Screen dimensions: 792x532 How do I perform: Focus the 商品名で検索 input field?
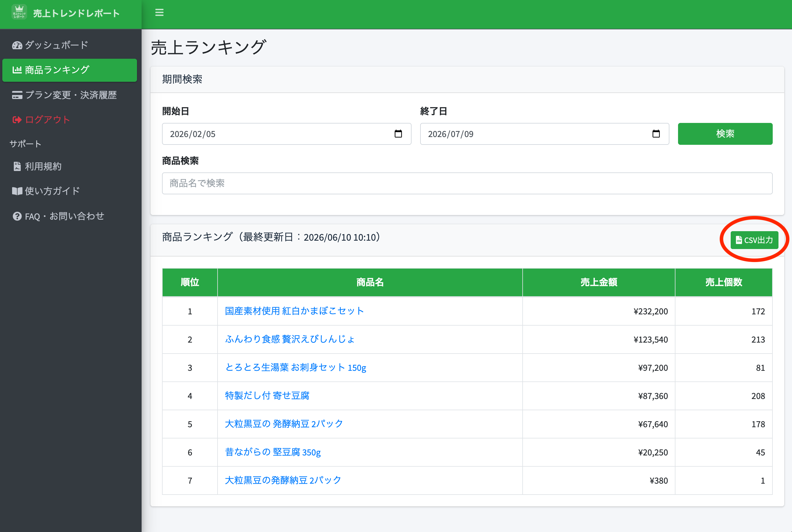(467, 183)
